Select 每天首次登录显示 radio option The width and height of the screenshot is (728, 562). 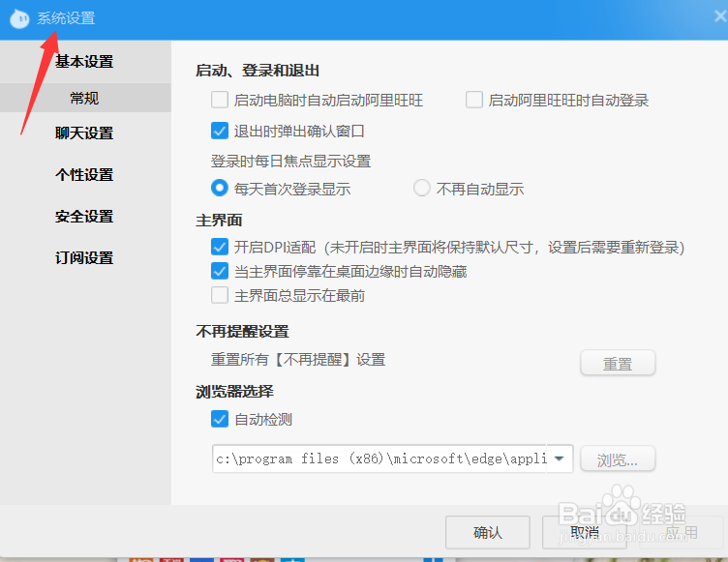(220, 188)
